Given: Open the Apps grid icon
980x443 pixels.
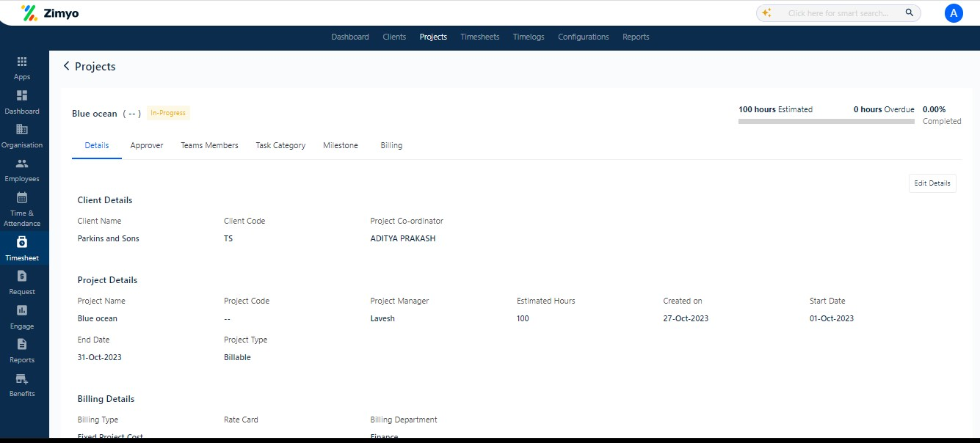Looking at the screenshot, I should pyautogui.click(x=22, y=62).
